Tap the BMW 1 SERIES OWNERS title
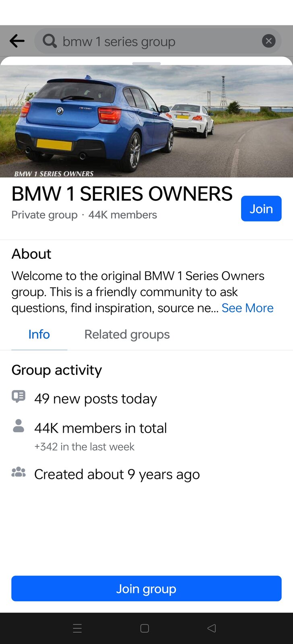Viewport: 293px width, 644px height. [x=122, y=194]
